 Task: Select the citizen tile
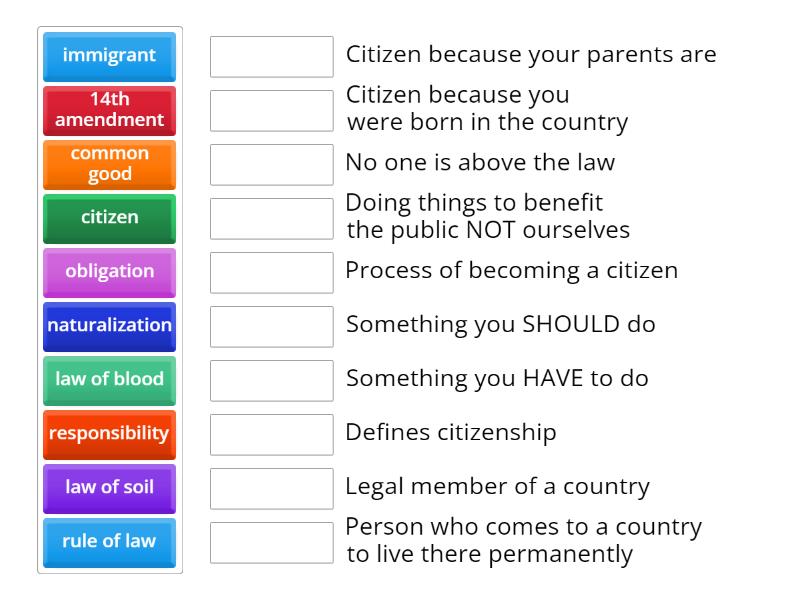[108, 218]
